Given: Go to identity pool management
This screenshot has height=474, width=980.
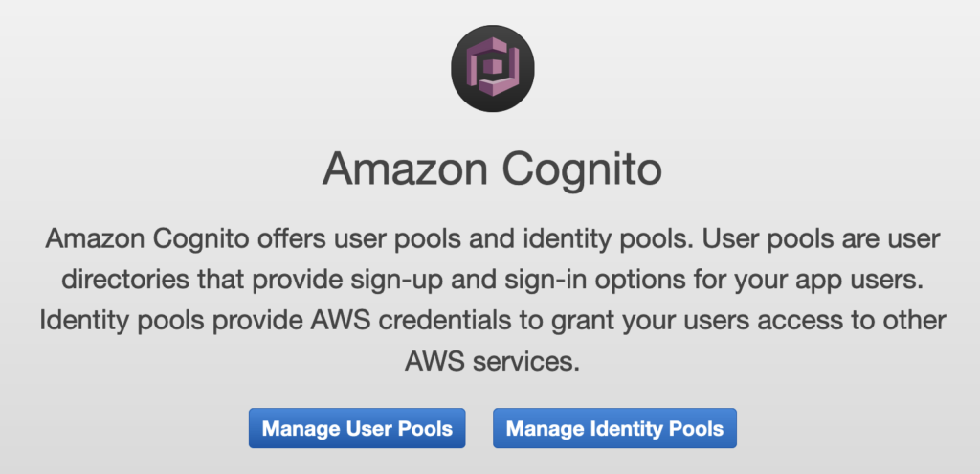Looking at the screenshot, I should click(x=614, y=428).
